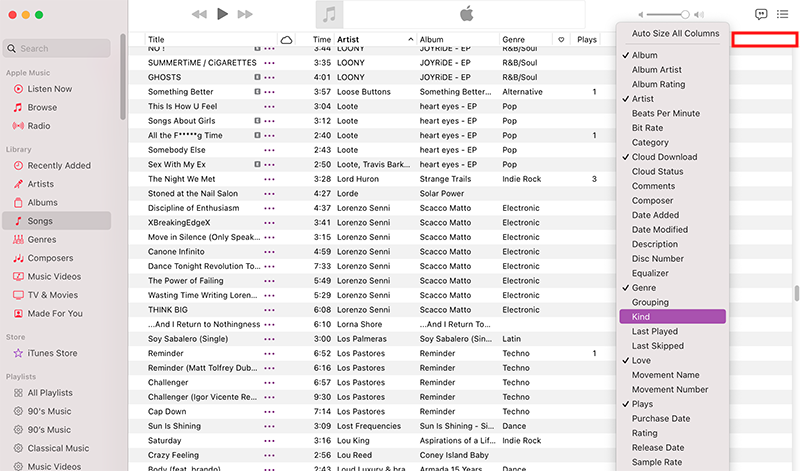Click the low-volume speaker icon
This screenshot has height=471, width=800.
click(x=641, y=15)
